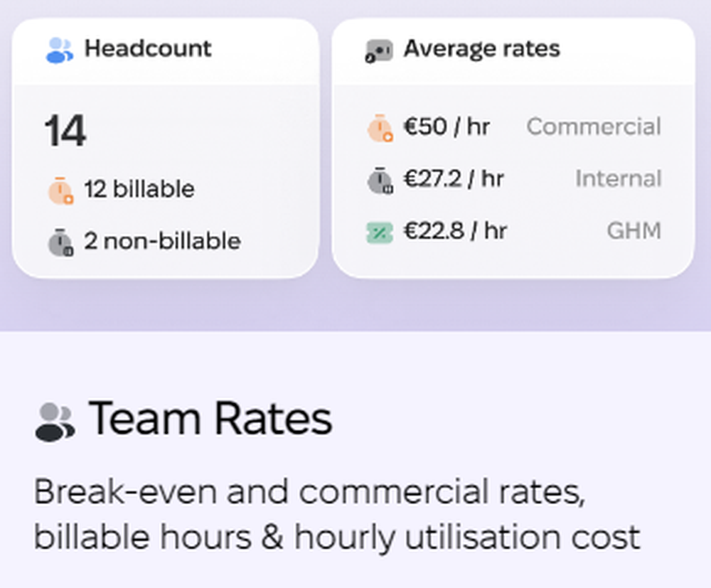The height and width of the screenshot is (588, 711).
Task: Click the green GHM percent ticket icon
Action: tap(380, 232)
